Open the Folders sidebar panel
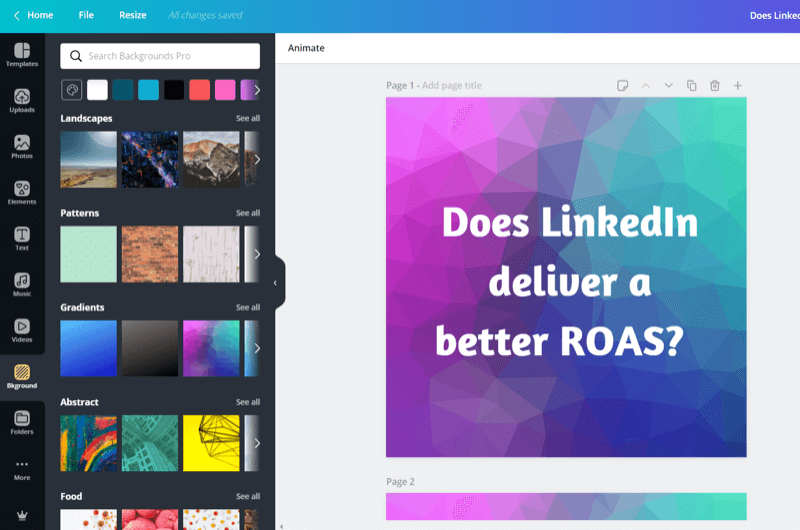Viewport: 800px width, 530px height. point(22,423)
